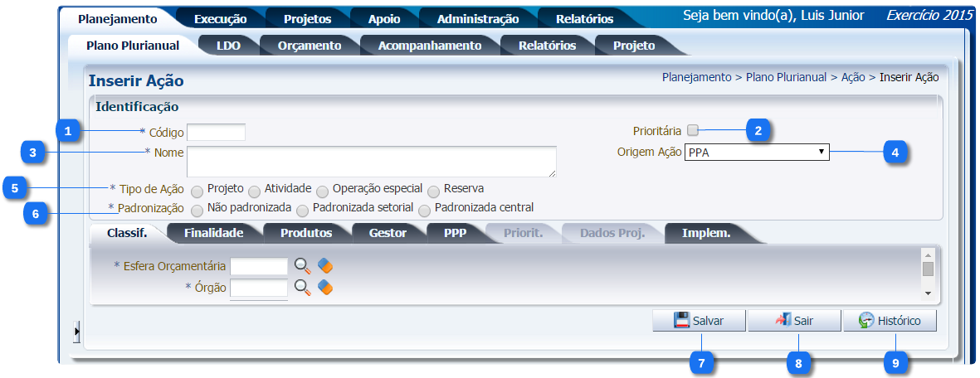Image resolution: width=980 pixels, height=378 pixels.
Task: Pick the Operação especial radio button
Action: (323, 190)
